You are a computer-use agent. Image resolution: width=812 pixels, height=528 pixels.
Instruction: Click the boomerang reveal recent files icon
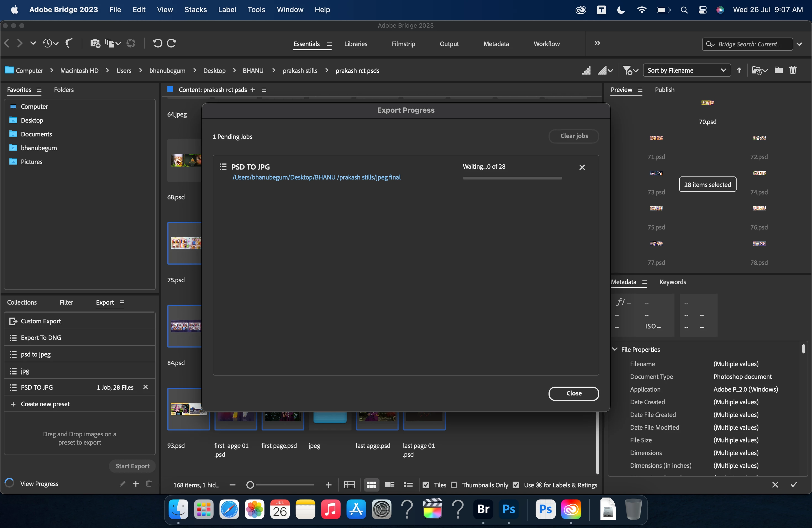click(69, 43)
